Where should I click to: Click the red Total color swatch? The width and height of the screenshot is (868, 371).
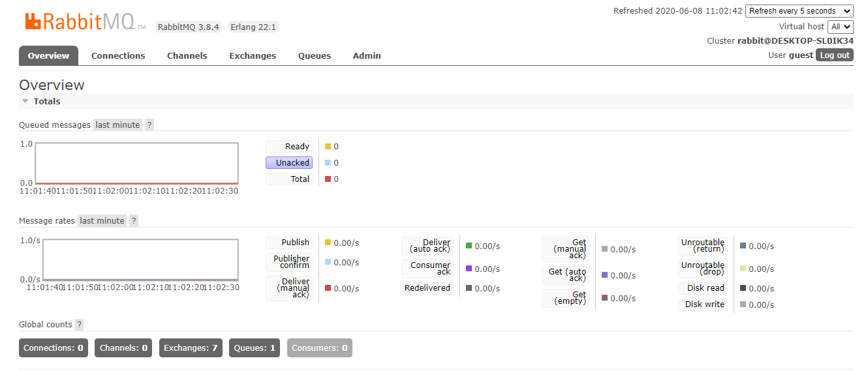pos(328,179)
